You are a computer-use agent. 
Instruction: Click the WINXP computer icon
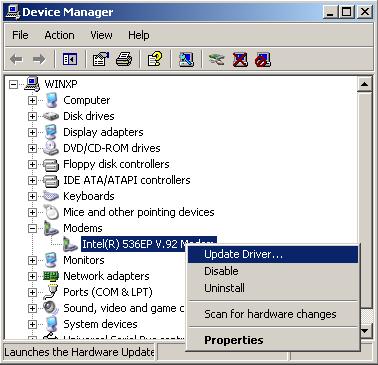point(32,84)
